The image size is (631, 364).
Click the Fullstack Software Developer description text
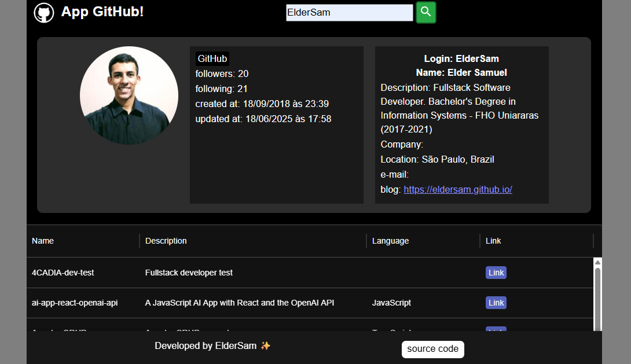460,109
